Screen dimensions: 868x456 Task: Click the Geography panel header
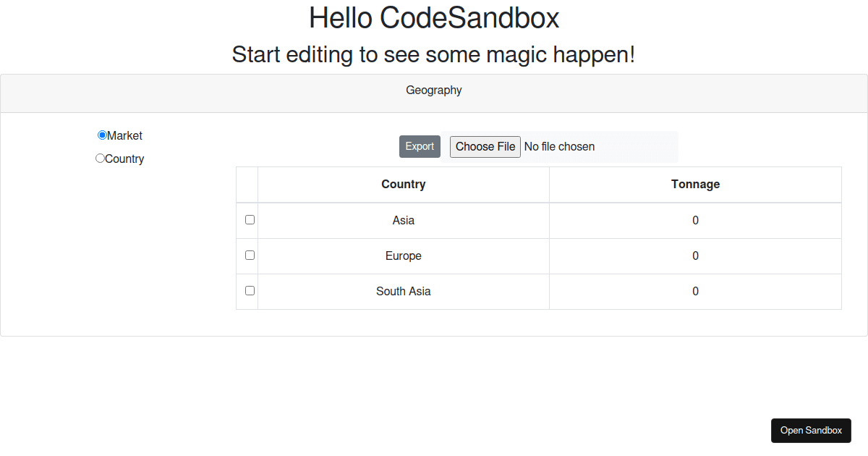click(433, 90)
